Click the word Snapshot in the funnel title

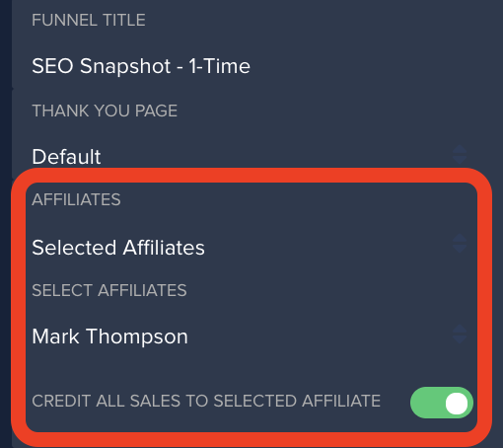[x=125, y=67]
